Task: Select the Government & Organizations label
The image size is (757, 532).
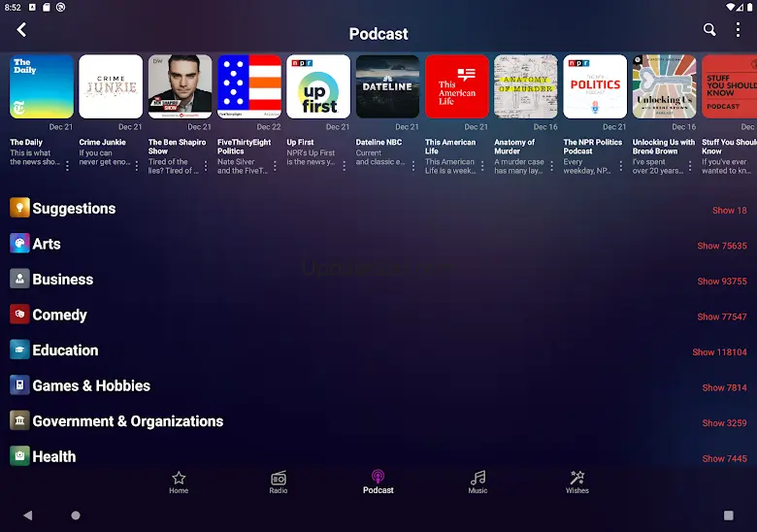Action: 128,421
